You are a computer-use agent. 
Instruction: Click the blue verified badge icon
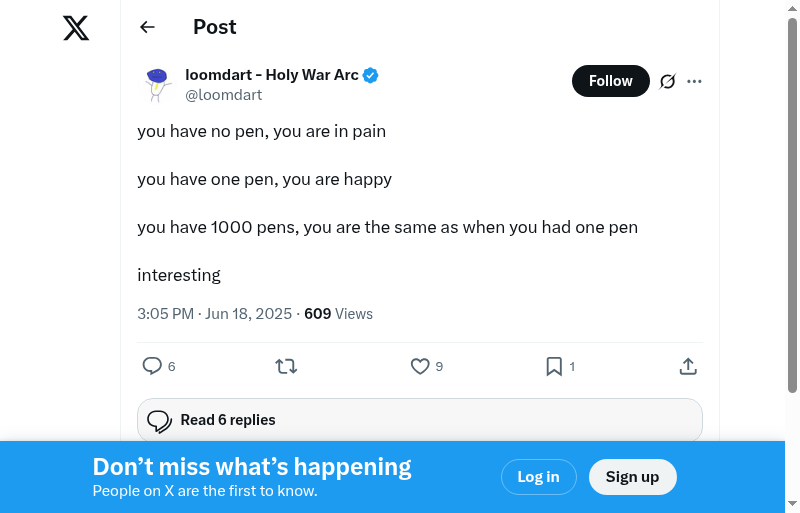coord(371,75)
